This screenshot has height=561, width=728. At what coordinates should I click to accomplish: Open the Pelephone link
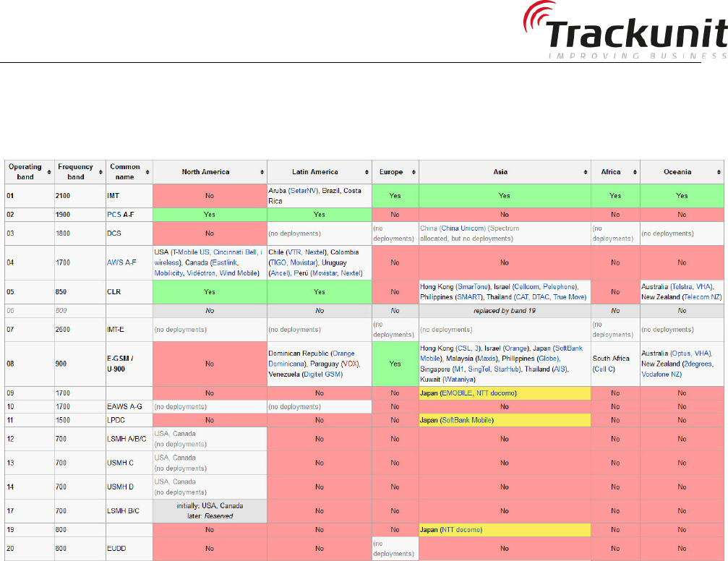(x=560, y=286)
